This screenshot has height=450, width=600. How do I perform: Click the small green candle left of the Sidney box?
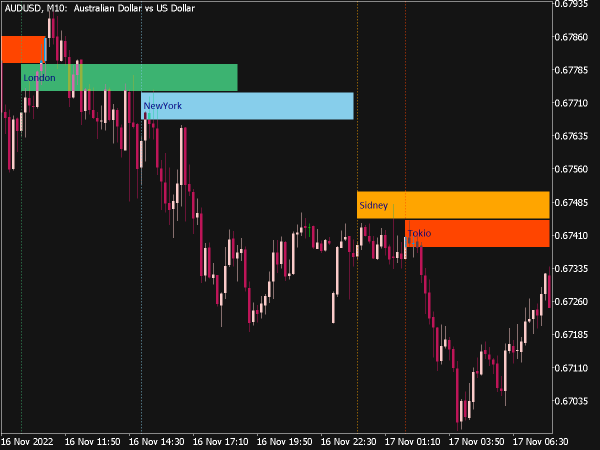[309, 230]
